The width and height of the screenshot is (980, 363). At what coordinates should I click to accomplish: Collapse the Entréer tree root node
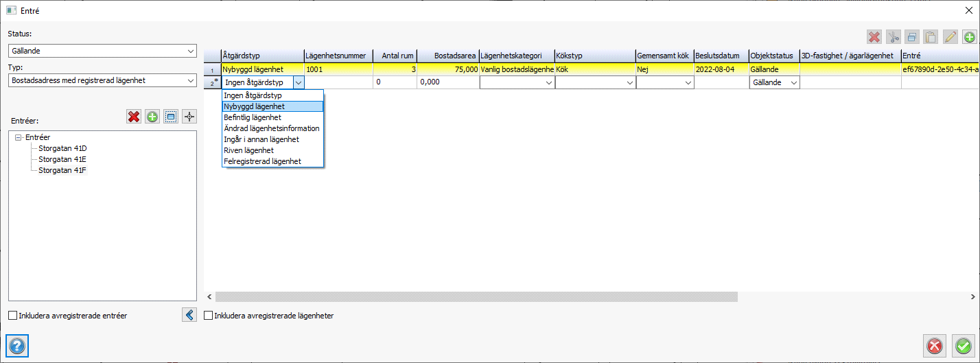(x=18, y=137)
